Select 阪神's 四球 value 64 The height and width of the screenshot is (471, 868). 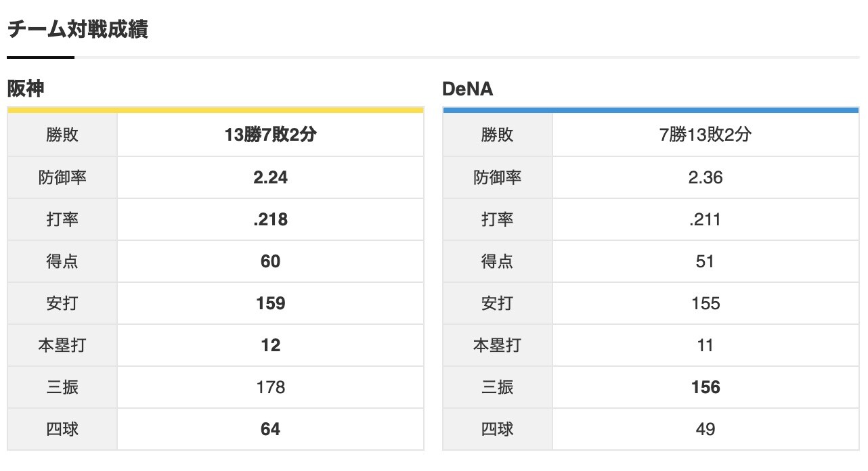(x=270, y=429)
